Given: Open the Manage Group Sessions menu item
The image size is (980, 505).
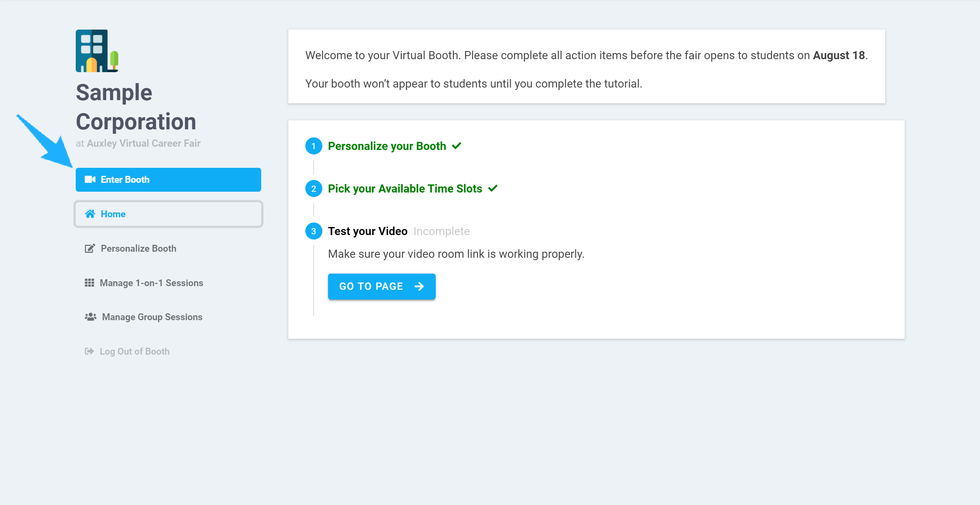Looking at the screenshot, I should (x=144, y=317).
